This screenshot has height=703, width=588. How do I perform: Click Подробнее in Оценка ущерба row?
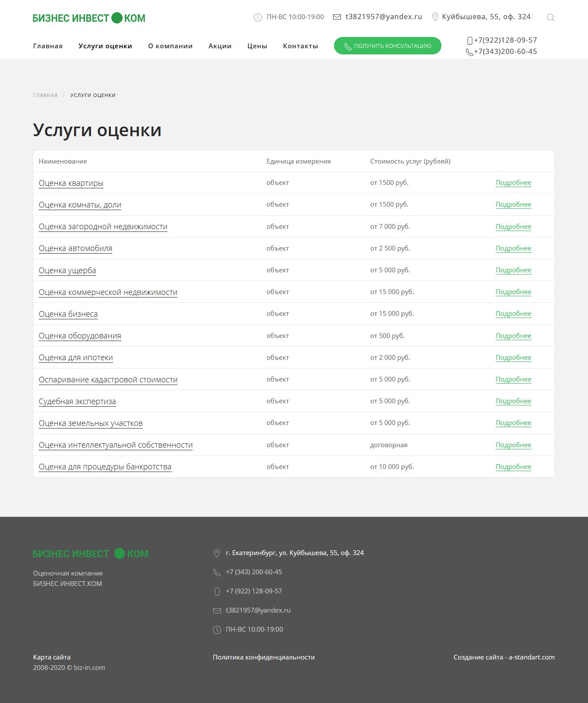pyautogui.click(x=514, y=270)
